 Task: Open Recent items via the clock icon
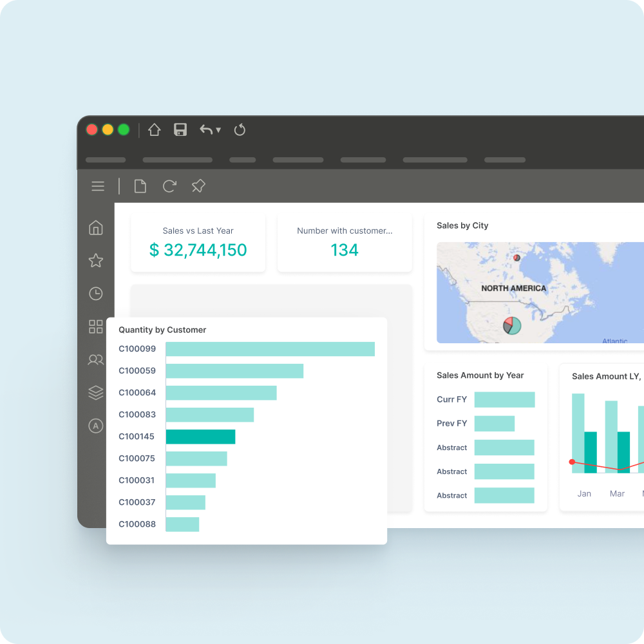coord(95,293)
